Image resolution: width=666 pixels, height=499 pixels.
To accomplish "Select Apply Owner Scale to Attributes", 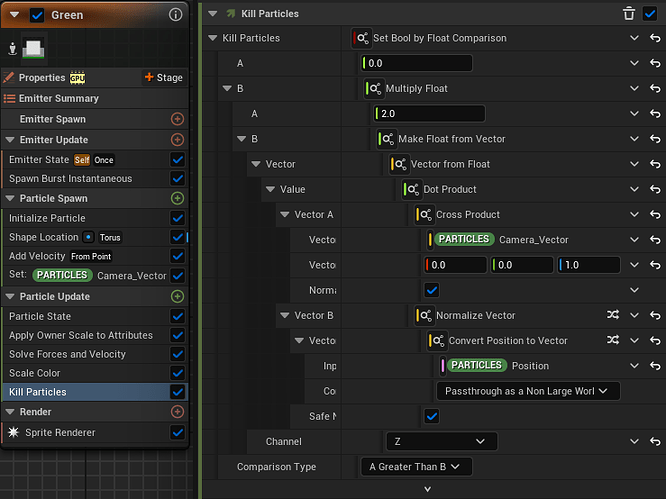I will coord(88,335).
